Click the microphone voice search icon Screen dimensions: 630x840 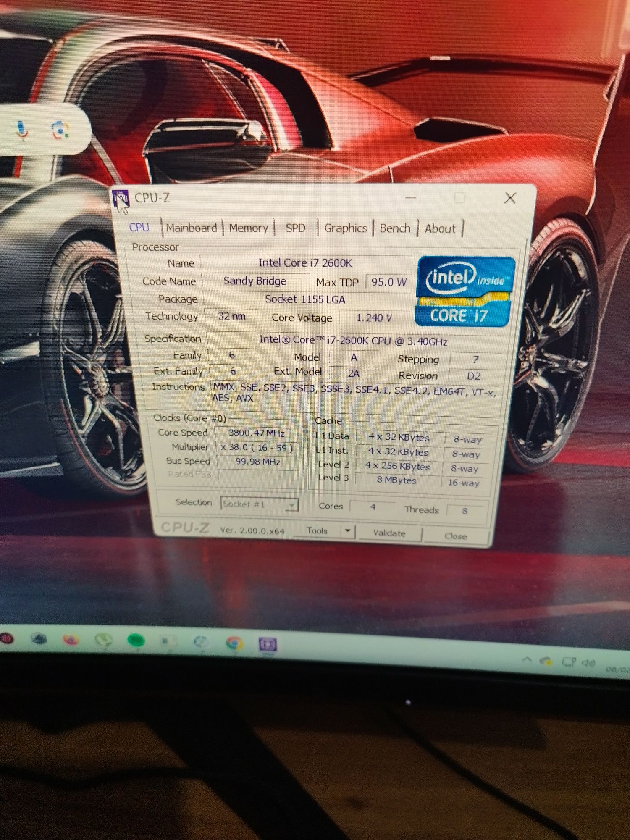tap(22, 130)
